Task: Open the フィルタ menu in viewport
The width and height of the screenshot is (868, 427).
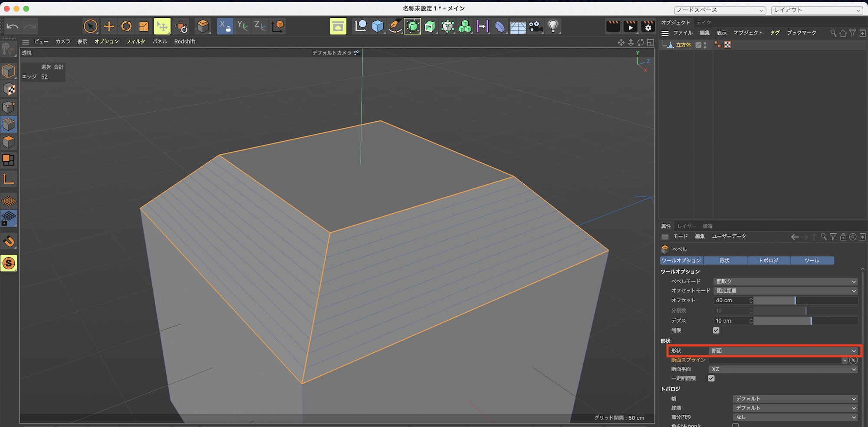Action: tap(135, 42)
